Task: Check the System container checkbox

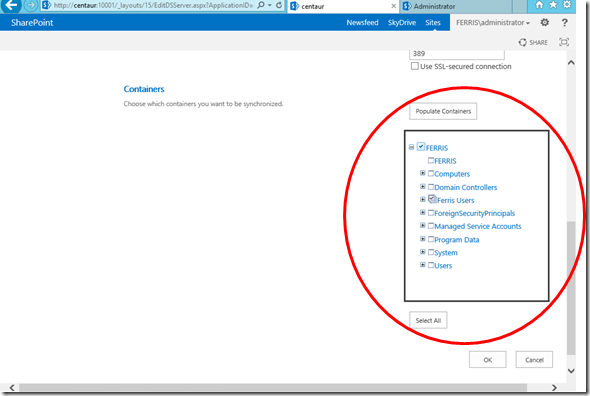Action: point(431,252)
